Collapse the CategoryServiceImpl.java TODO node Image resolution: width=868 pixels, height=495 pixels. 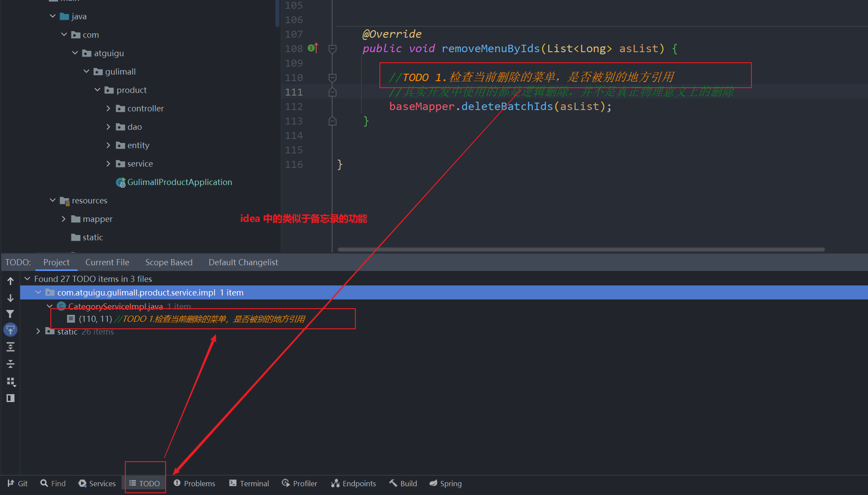click(50, 306)
